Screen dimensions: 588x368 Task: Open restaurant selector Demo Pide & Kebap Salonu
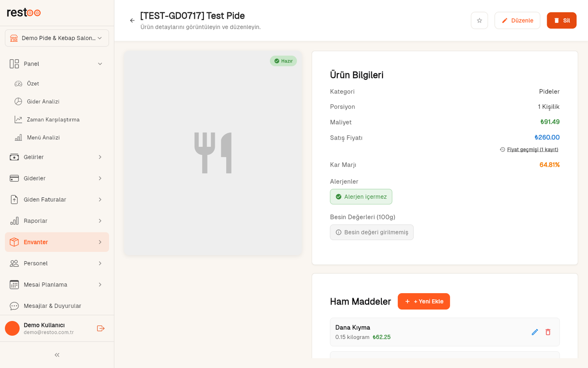pyautogui.click(x=57, y=38)
